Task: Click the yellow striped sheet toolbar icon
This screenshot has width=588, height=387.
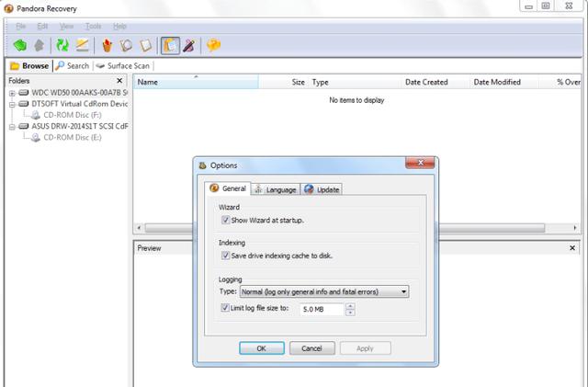Action: pos(82,45)
